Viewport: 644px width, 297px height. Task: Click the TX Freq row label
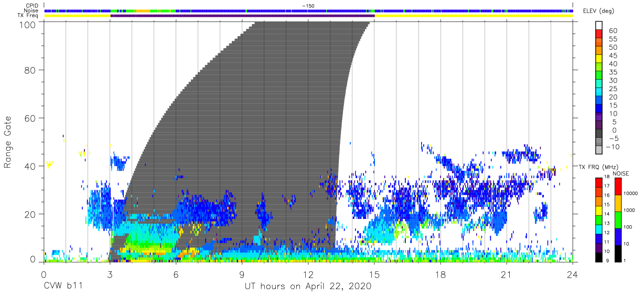click(x=27, y=16)
